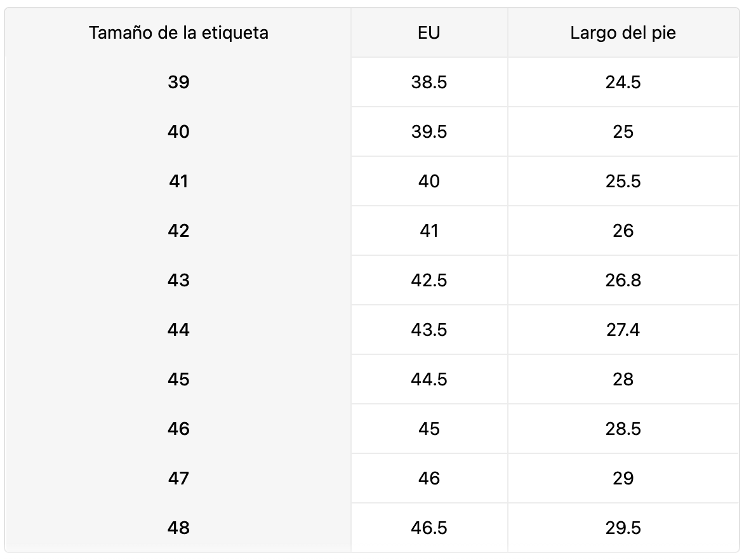Click label size 41 row header
Screen dimensions: 744x560
[x=178, y=181]
